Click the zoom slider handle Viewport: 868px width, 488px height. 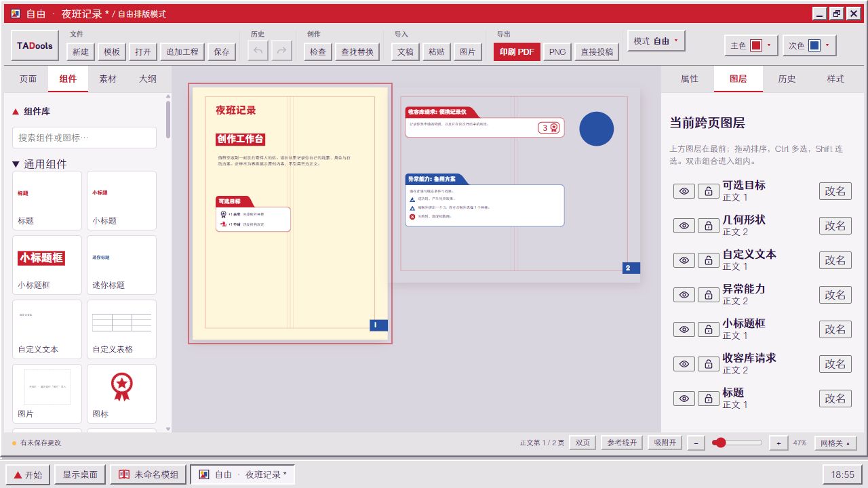(x=719, y=443)
